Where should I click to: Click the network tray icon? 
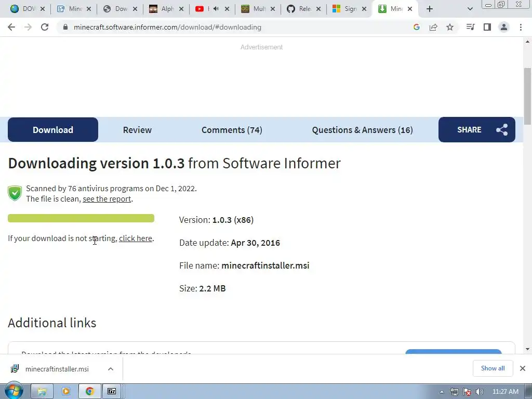click(455, 392)
